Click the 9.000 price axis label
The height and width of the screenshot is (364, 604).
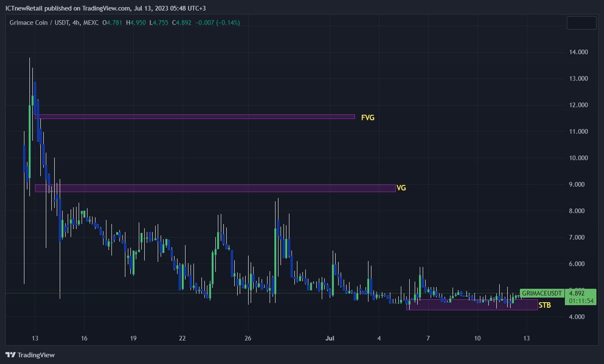click(x=577, y=185)
